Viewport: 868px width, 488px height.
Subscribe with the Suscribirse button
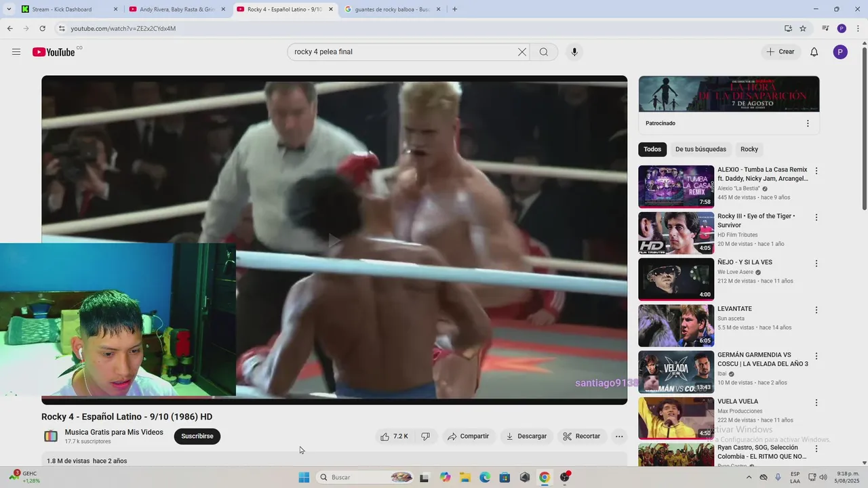coord(197,436)
